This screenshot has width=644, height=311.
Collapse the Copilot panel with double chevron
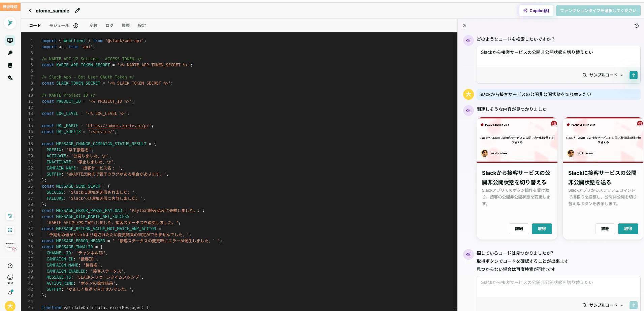point(464,26)
